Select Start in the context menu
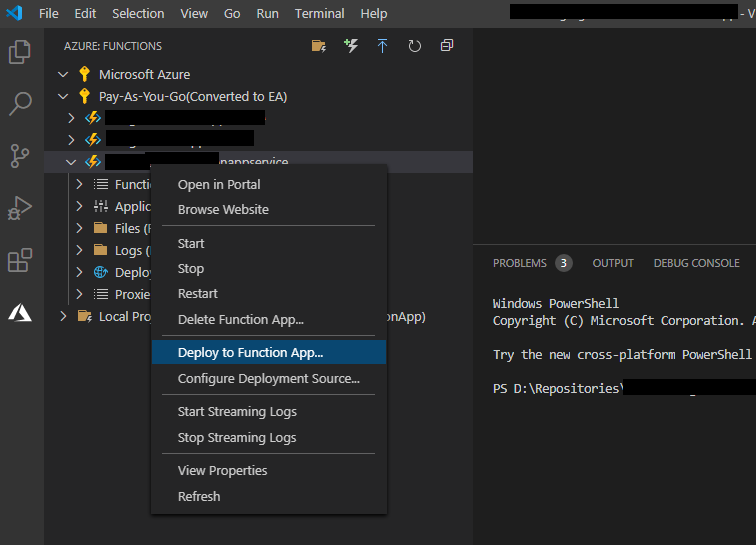The image size is (756, 545). 269,244
